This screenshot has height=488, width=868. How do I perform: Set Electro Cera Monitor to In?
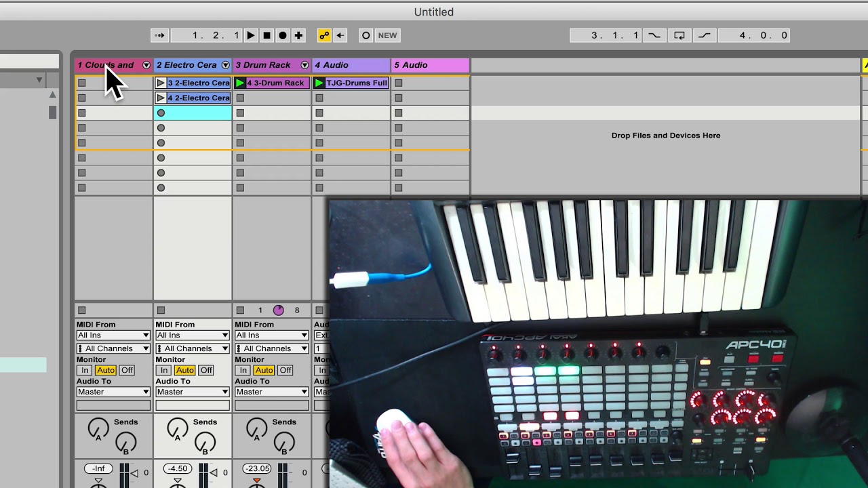pyautogui.click(x=164, y=370)
